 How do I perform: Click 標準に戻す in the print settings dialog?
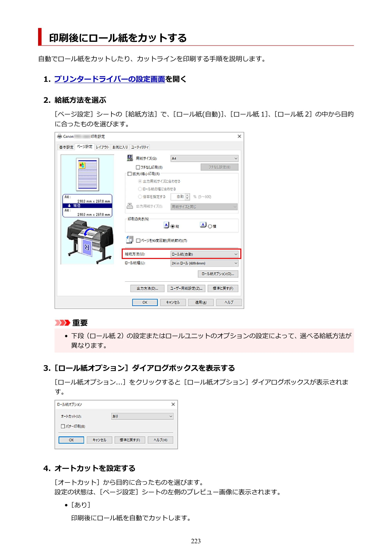point(223,288)
